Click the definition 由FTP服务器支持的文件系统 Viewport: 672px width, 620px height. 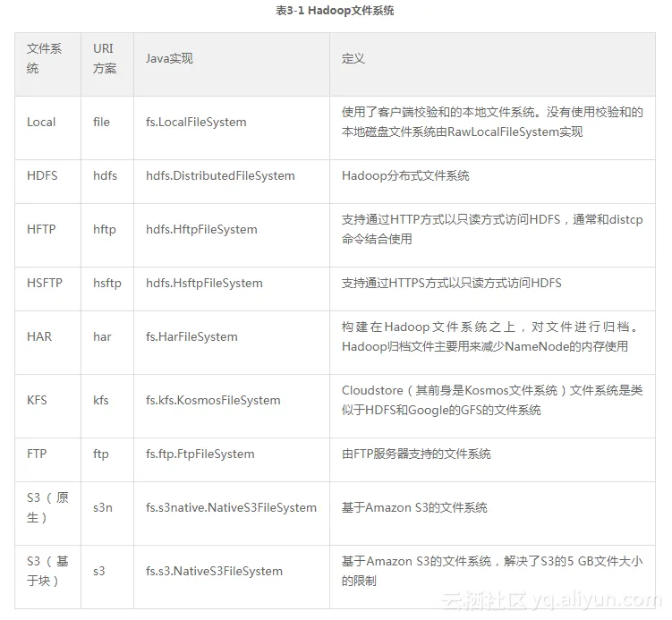pos(416,454)
